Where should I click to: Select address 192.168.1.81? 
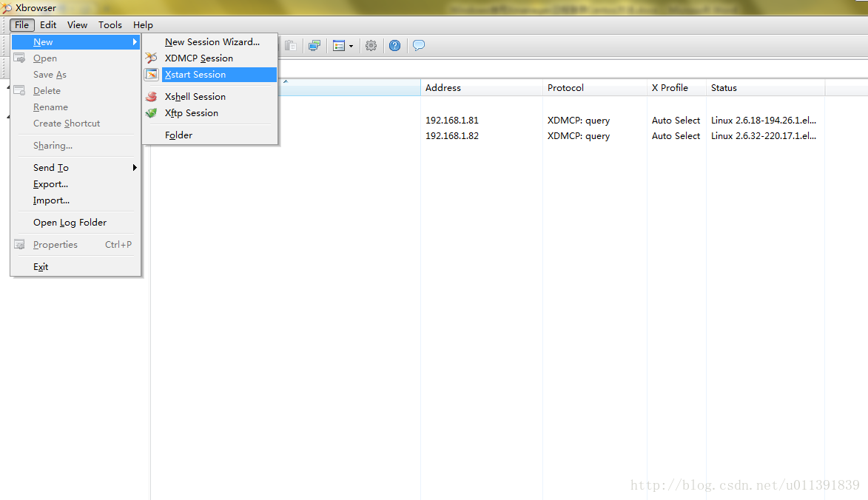pyautogui.click(x=451, y=120)
